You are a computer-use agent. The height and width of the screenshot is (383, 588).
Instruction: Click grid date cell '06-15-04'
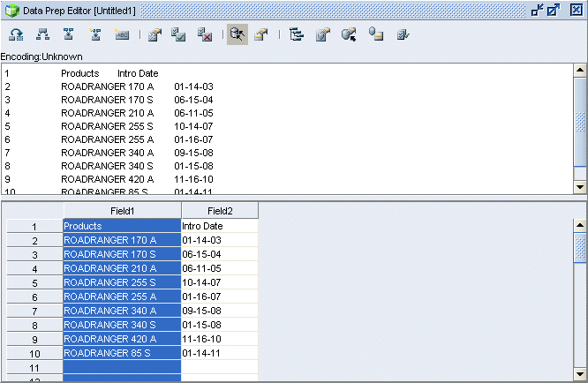click(220, 254)
